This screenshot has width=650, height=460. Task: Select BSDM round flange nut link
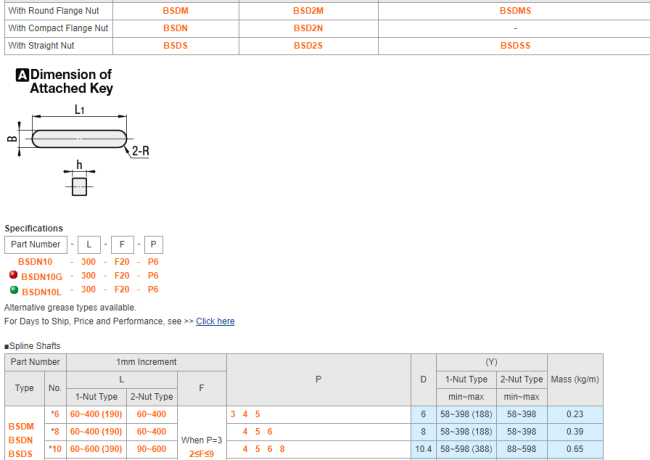click(175, 9)
